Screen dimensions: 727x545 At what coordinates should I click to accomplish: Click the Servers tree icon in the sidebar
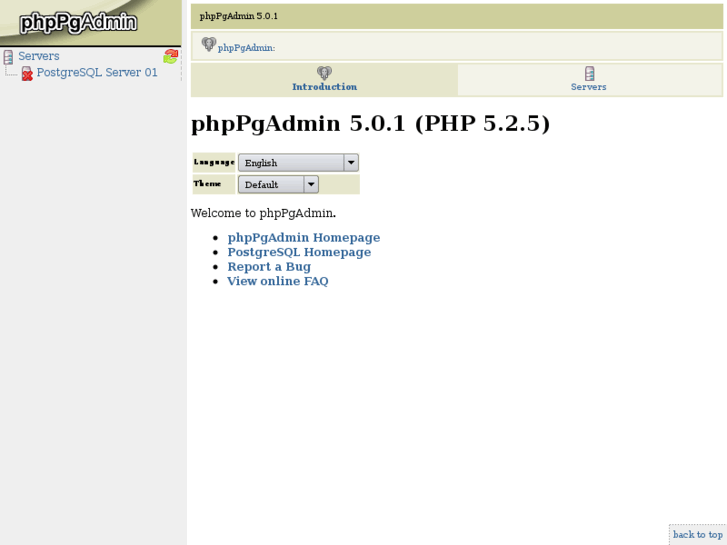pyautogui.click(x=8, y=57)
